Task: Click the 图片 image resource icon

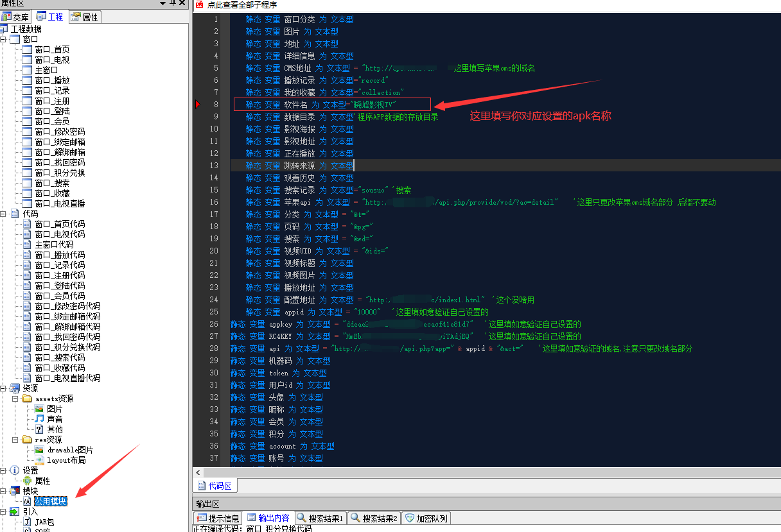Action: point(39,409)
